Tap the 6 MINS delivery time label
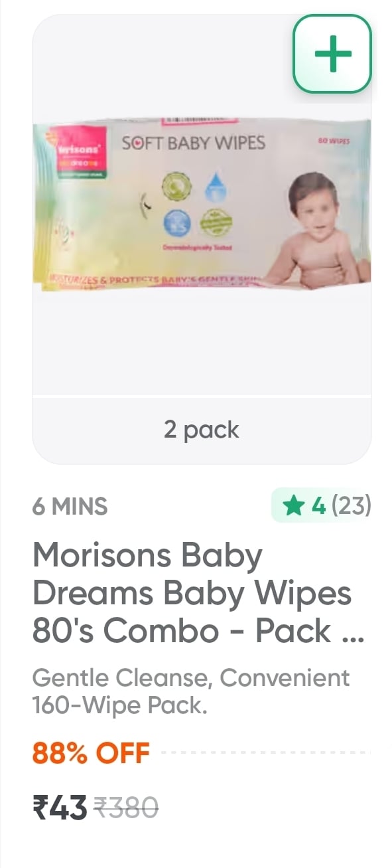The image size is (392, 868). (70, 507)
